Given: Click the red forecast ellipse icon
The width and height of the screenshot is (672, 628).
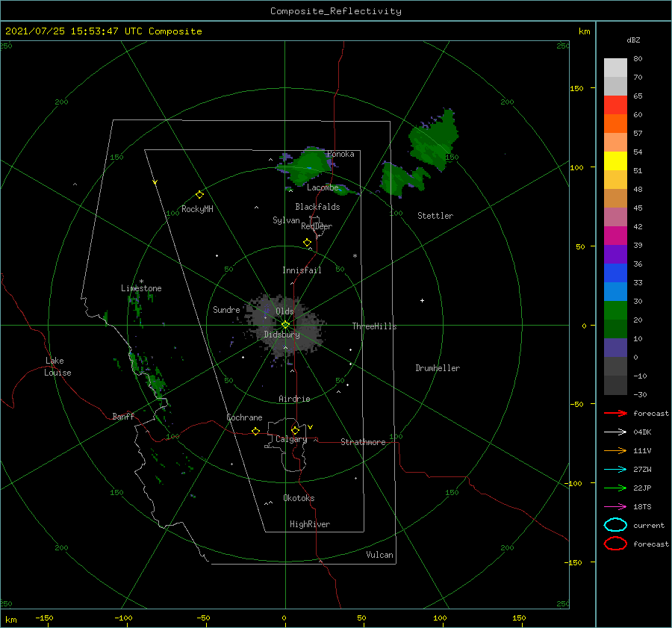Looking at the screenshot, I should 615,544.
